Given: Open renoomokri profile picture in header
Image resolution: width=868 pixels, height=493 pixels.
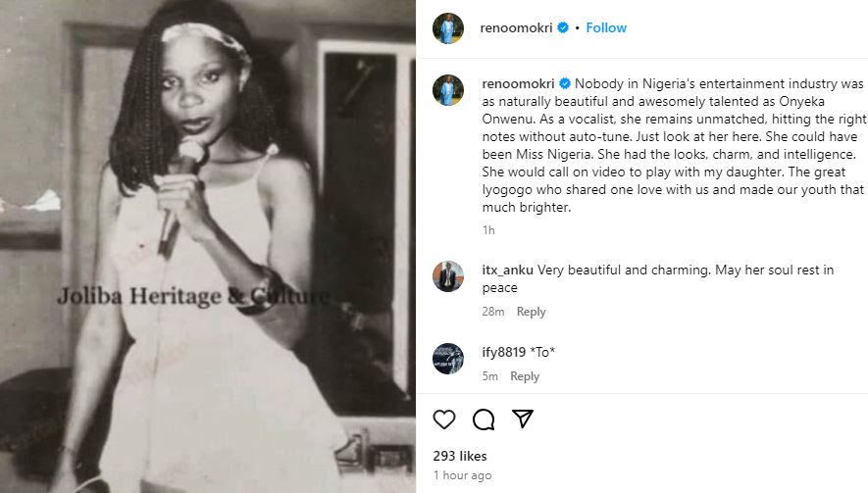Looking at the screenshot, I should pyautogui.click(x=448, y=28).
